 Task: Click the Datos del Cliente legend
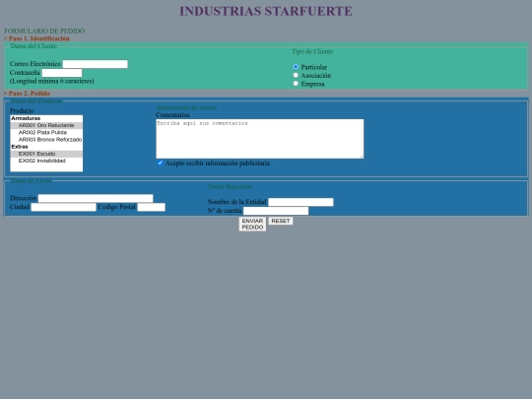[x=33, y=45]
